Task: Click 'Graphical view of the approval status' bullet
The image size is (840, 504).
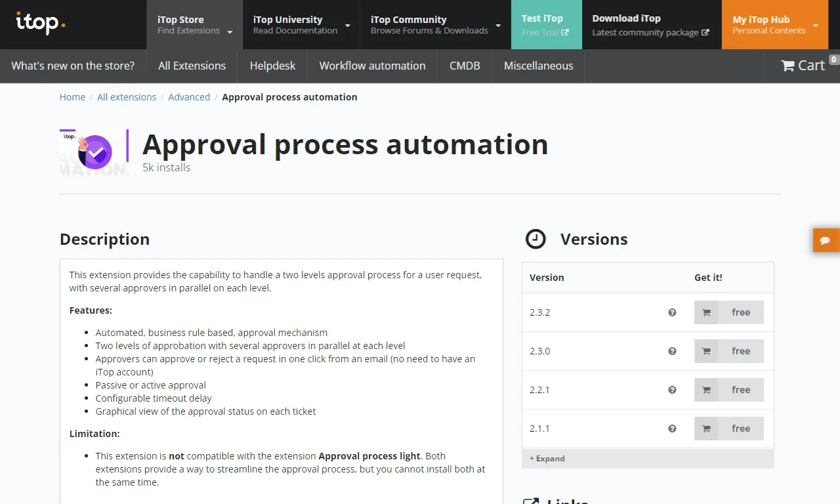Action: point(205,411)
